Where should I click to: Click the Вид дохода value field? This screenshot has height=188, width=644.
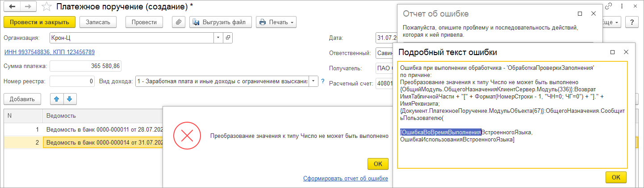point(222,81)
